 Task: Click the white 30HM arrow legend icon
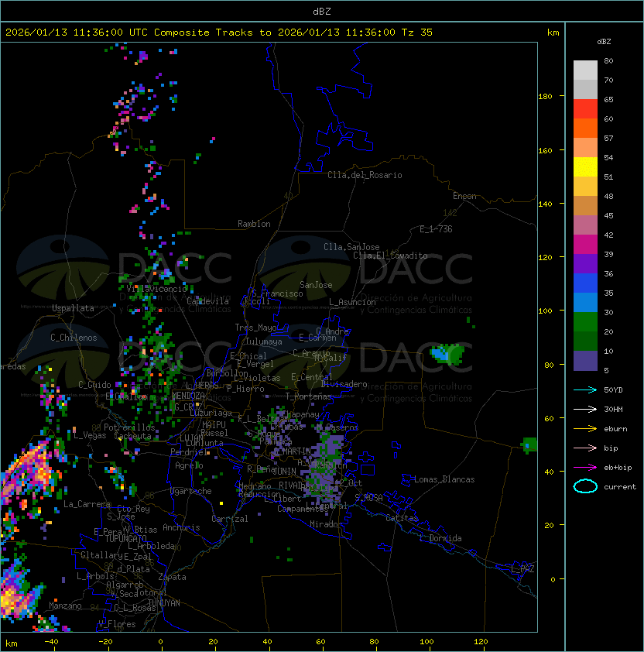[585, 409]
